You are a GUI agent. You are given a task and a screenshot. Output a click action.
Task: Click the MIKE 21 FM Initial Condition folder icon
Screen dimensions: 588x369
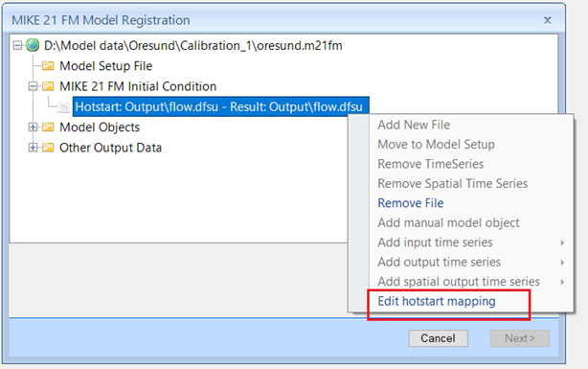tap(48, 86)
